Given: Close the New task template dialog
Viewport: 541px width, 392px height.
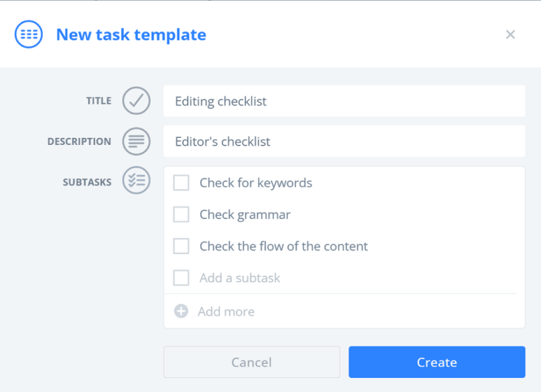Looking at the screenshot, I should click(510, 34).
